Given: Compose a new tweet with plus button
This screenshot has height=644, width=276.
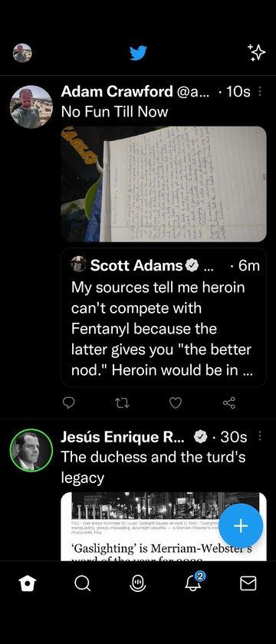Looking at the screenshot, I should [241, 526].
